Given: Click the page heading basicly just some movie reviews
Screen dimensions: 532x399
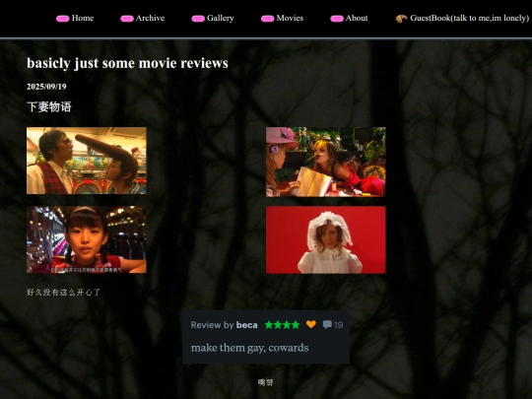Looking at the screenshot, I should tap(127, 63).
